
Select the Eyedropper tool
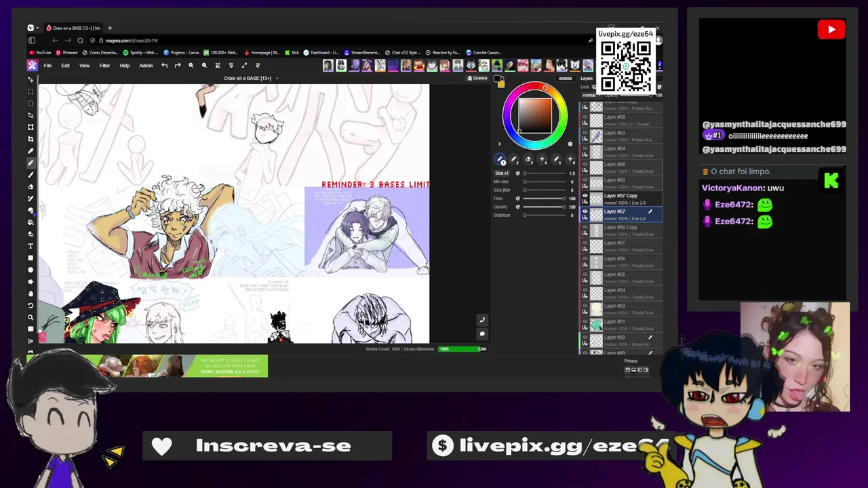tap(31, 150)
